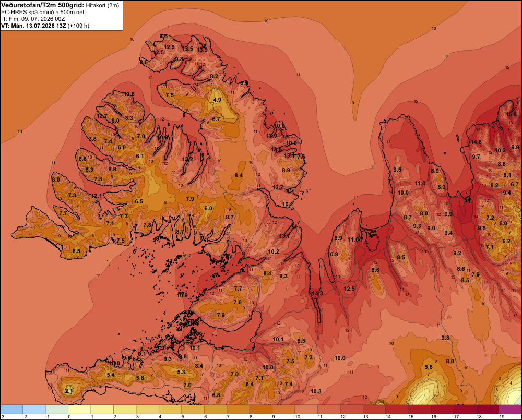522x420 pixels.
Task: Click the 2.1 temperature value
Action: (69, 391)
